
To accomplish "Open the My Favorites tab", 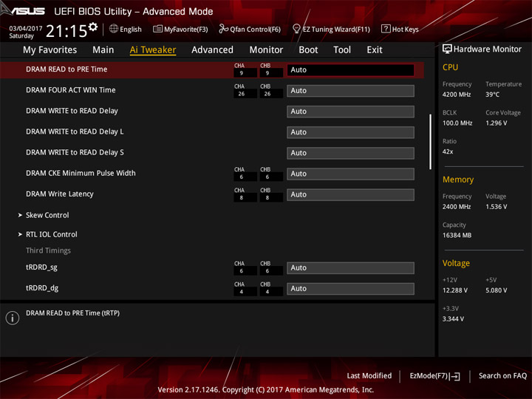I will click(x=50, y=50).
